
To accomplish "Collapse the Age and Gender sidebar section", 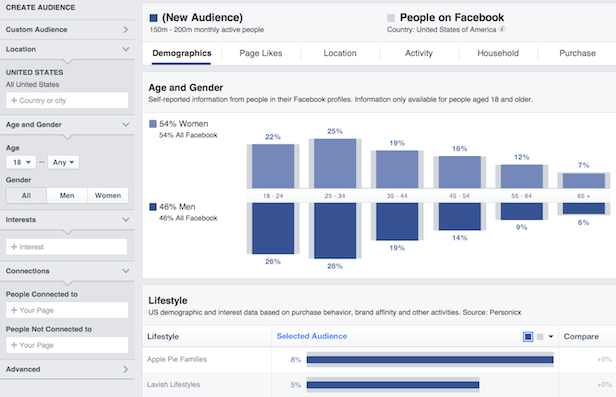I will (x=67, y=124).
